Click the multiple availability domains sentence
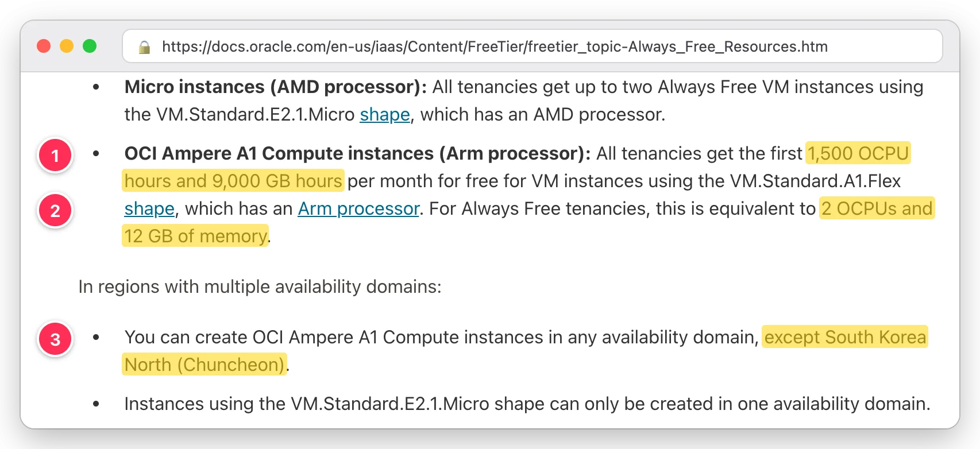The image size is (980, 449). tap(260, 287)
